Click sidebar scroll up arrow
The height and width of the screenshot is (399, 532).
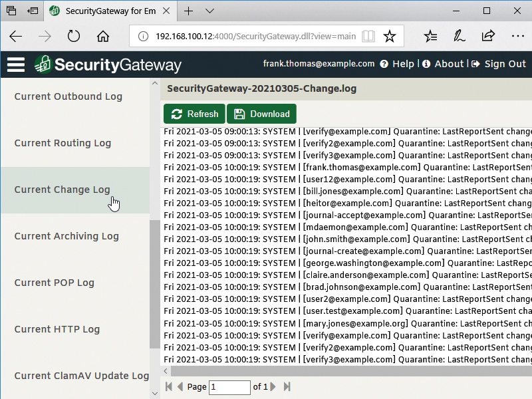point(155,83)
